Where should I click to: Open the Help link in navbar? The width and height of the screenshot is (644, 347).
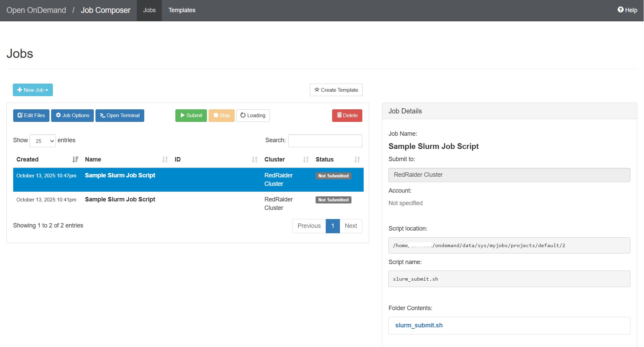627,10
